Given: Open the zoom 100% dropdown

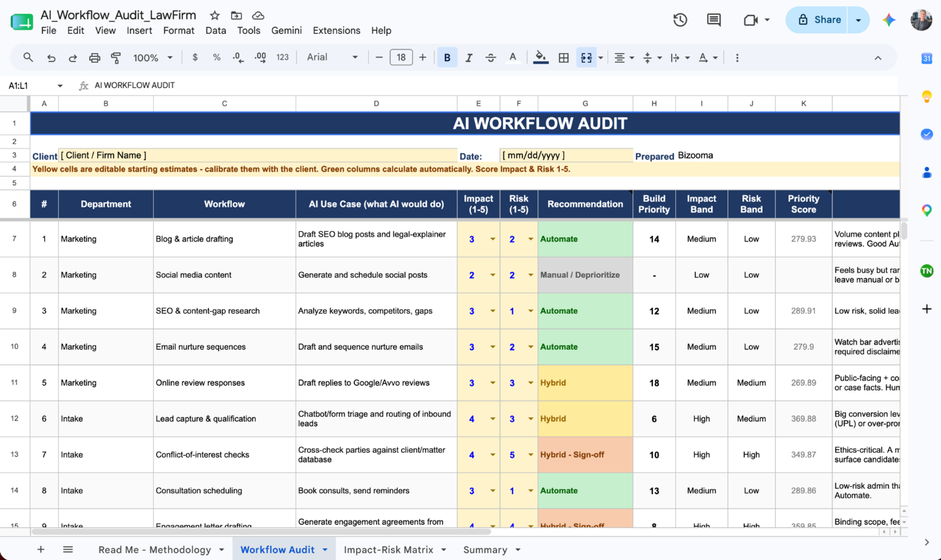Looking at the screenshot, I should pos(153,58).
